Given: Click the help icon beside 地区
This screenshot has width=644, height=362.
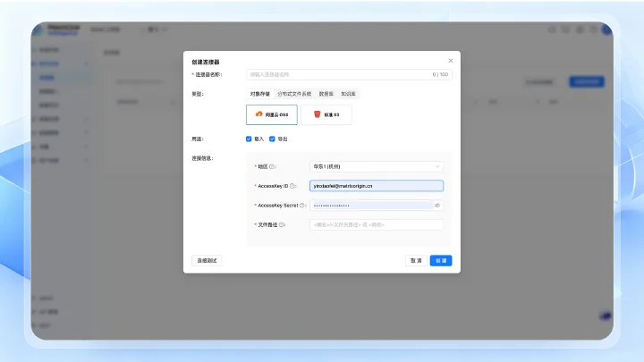Looking at the screenshot, I should point(272,166).
